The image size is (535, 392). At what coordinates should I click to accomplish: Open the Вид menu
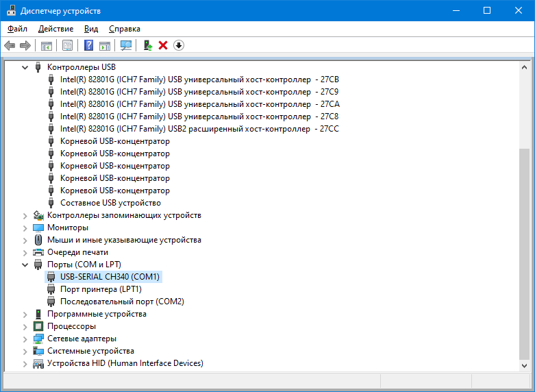pos(91,29)
